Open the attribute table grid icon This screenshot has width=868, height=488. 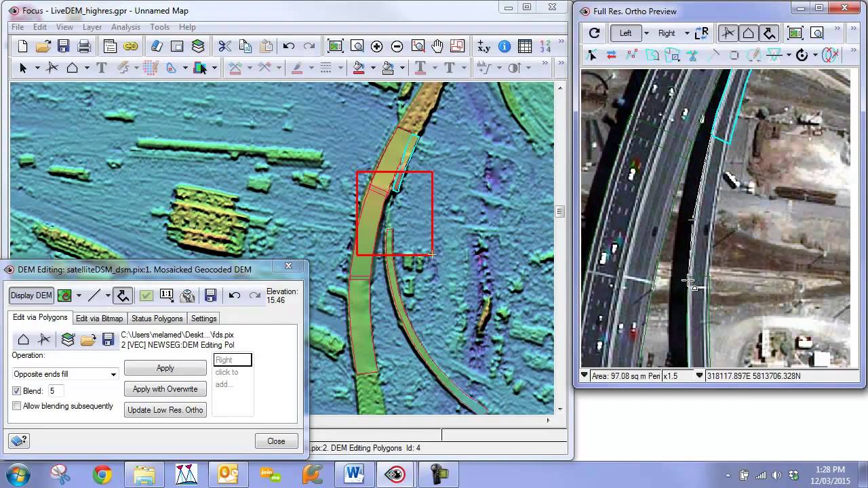524,46
